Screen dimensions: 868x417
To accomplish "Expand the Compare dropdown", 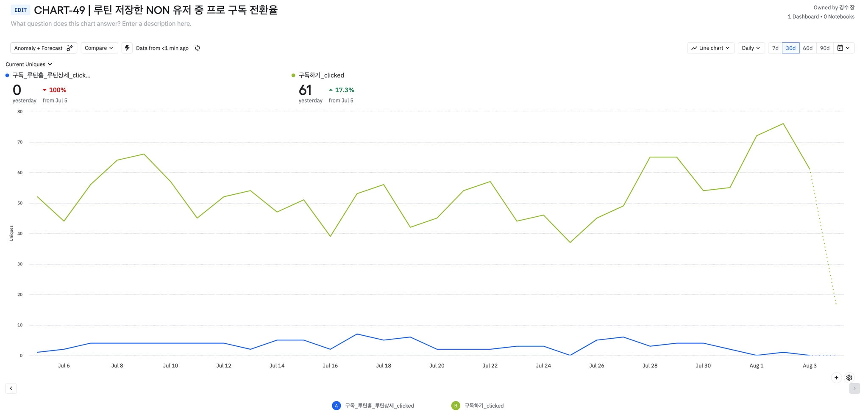I will point(99,48).
